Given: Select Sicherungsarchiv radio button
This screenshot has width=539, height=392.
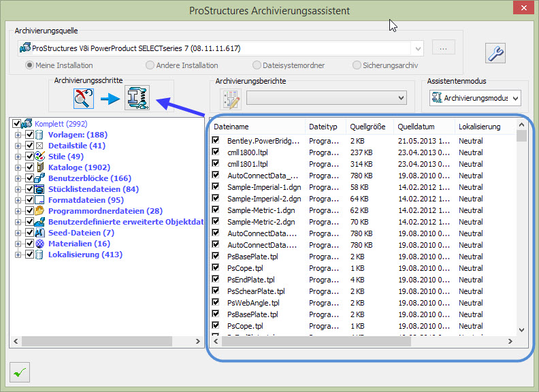Looking at the screenshot, I should [x=357, y=65].
